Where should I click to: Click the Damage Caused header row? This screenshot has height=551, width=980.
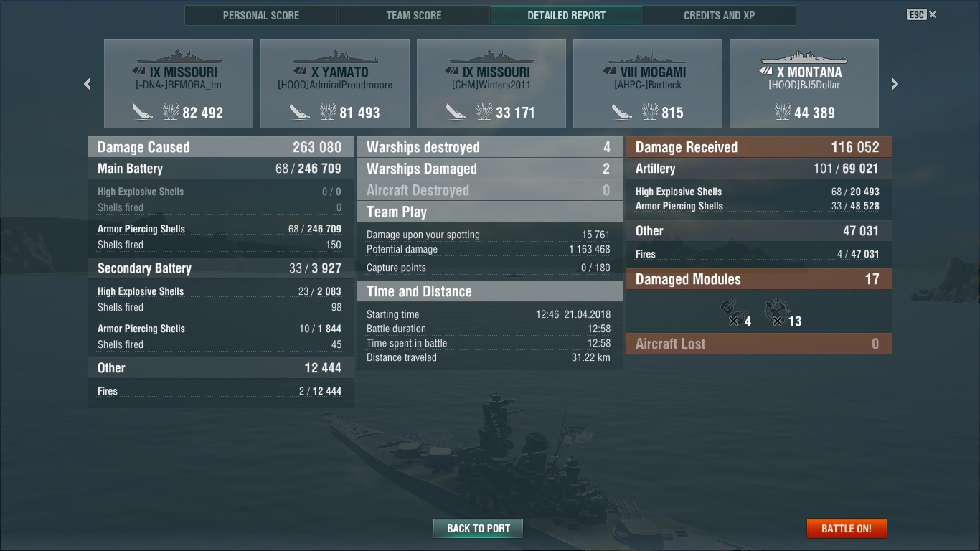(221, 147)
